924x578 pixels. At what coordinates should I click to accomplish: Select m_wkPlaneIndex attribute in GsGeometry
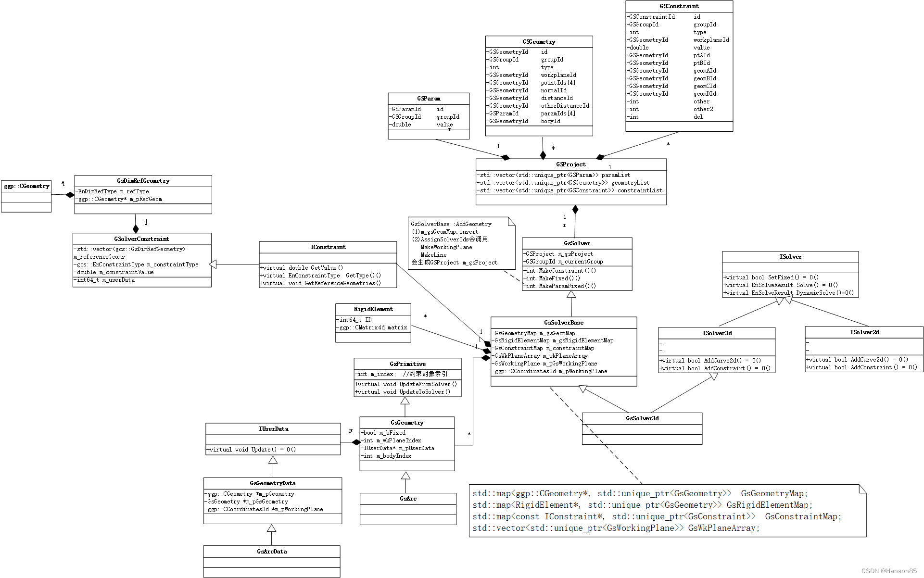click(391, 440)
